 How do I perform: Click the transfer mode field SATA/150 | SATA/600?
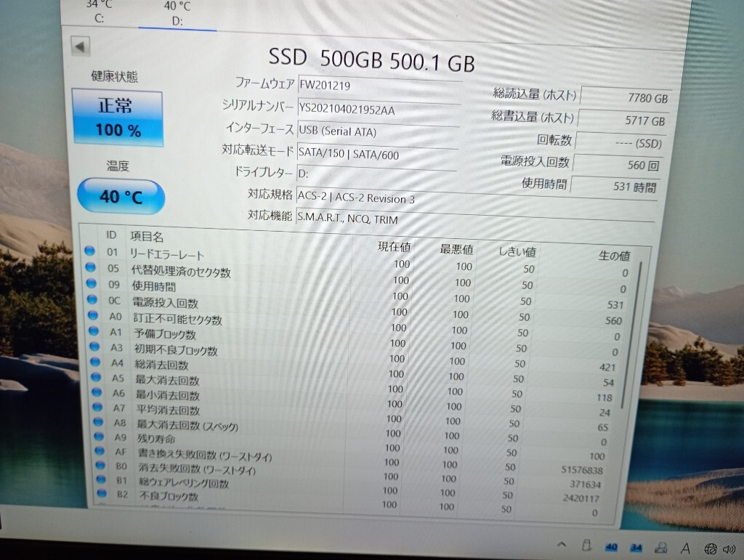point(377,154)
